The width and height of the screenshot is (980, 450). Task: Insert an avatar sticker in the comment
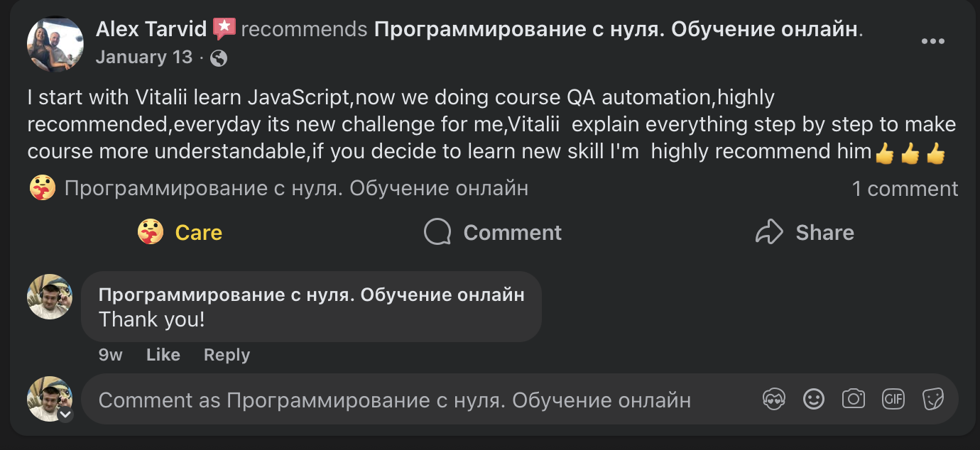coord(774,400)
